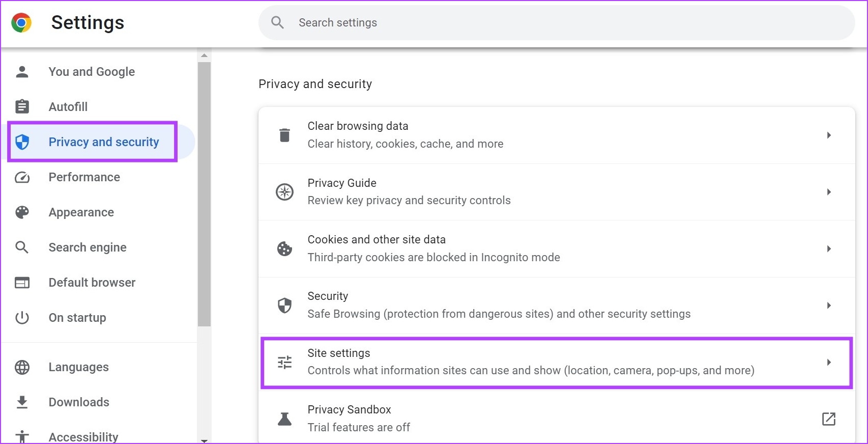The width and height of the screenshot is (868, 444).
Task: Open Search engine settings
Action: pyautogui.click(x=88, y=247)
